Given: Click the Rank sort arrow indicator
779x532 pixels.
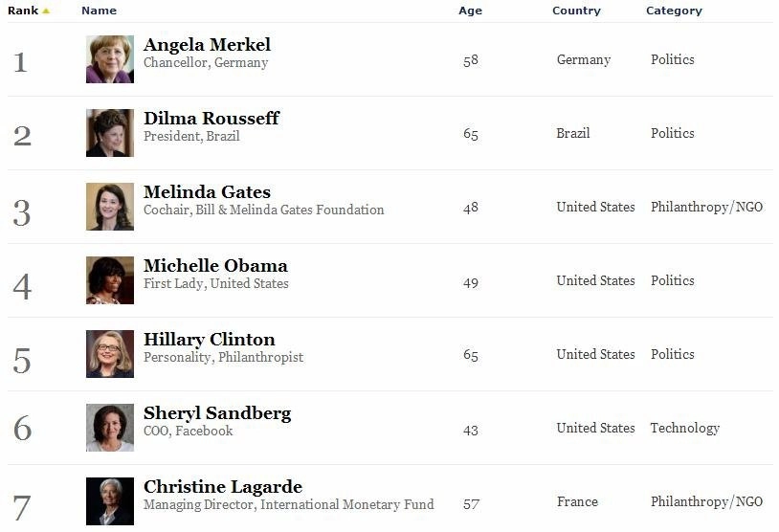Looking at the screenshot, I should 46,11.
